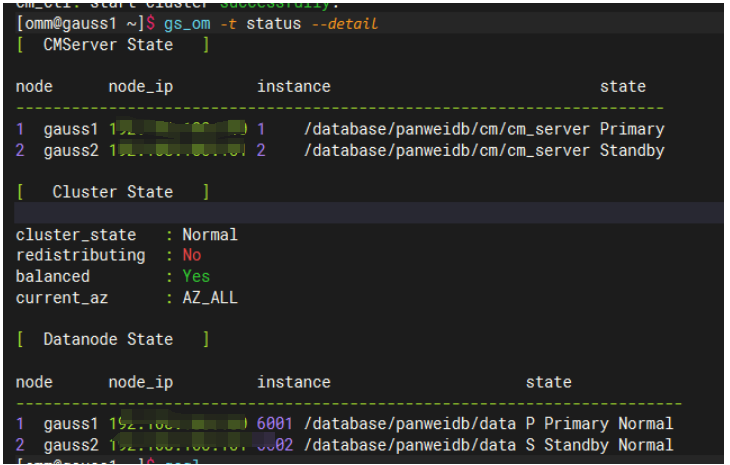The image size is (730, 465).
Task: Click the AZ_ALL value for current_az
Action: (210, 297)
